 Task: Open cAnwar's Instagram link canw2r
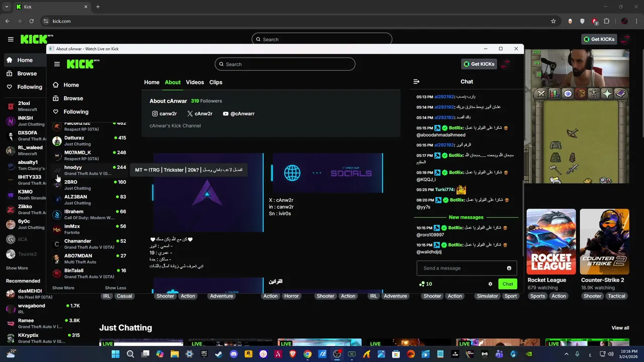coord(165,114)
